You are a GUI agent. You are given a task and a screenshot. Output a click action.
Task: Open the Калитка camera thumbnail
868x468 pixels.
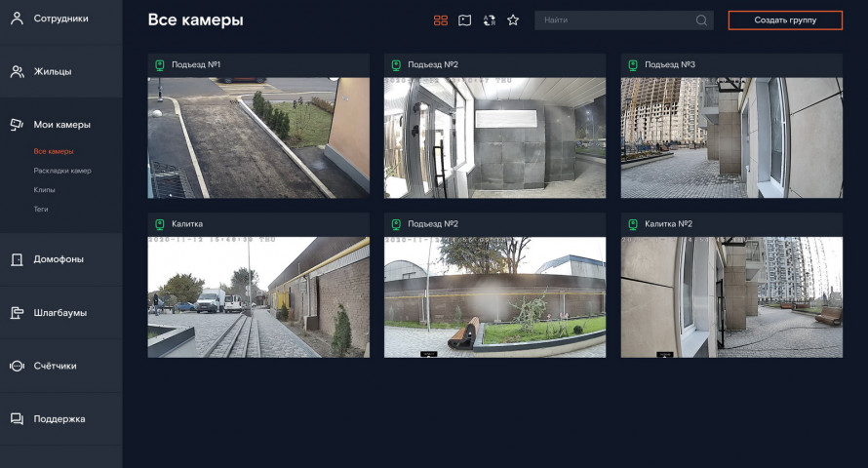(x=258, y=297)
